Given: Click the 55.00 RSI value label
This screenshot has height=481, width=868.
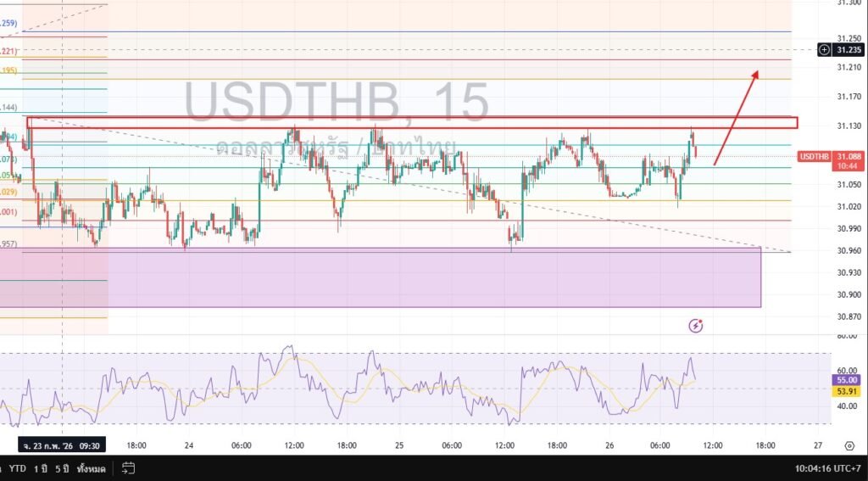Looking at the screenshot, I should (848, 381).
